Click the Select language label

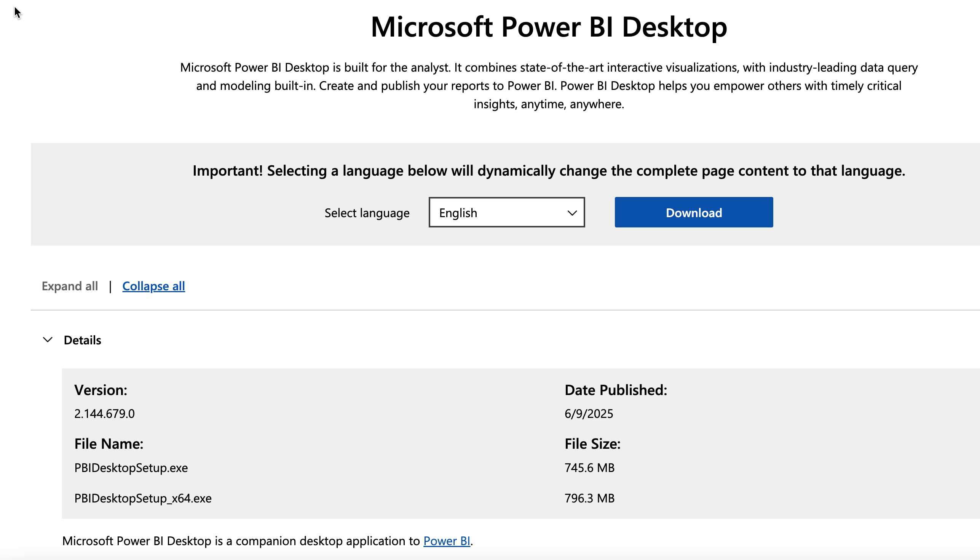click(x=367, y=213)
